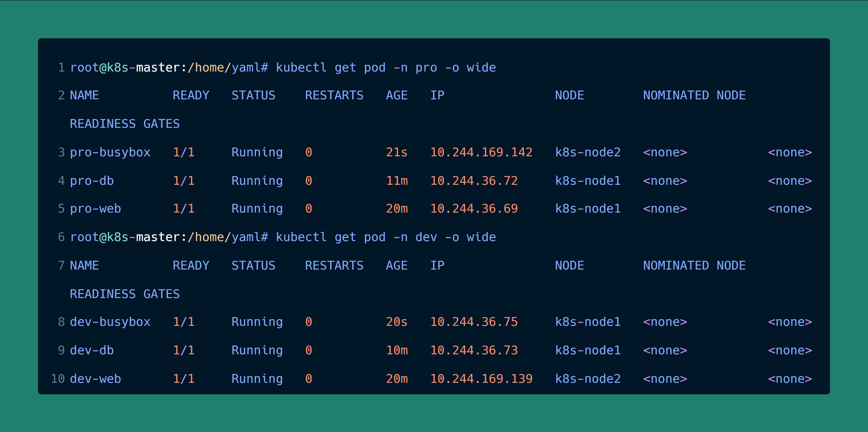Click IP address 10.244.36.72

[474, 181]
